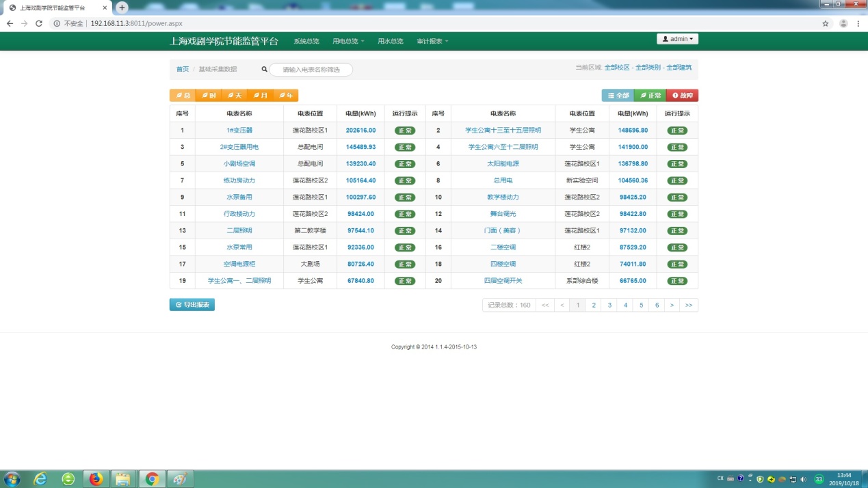Open the 1#变压器 meter link
This screenshot has height=488, width=868.
pyautogui.click(x=239, y=130)
